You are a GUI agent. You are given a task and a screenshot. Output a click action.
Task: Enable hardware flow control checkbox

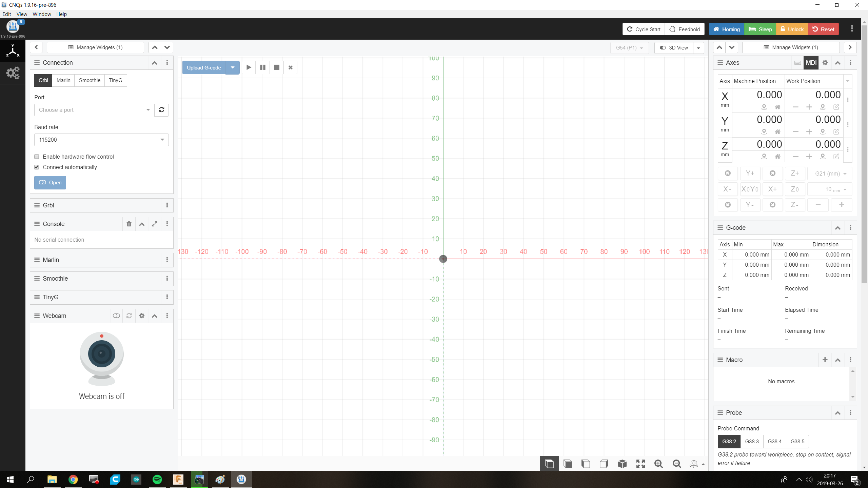coord(37,157)
